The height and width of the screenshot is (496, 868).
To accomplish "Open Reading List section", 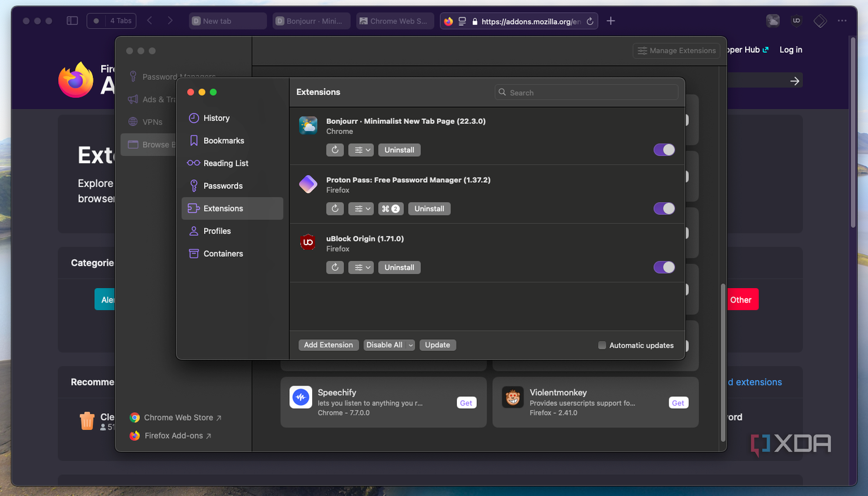I will pyautogui.click(x=232, y=163).
